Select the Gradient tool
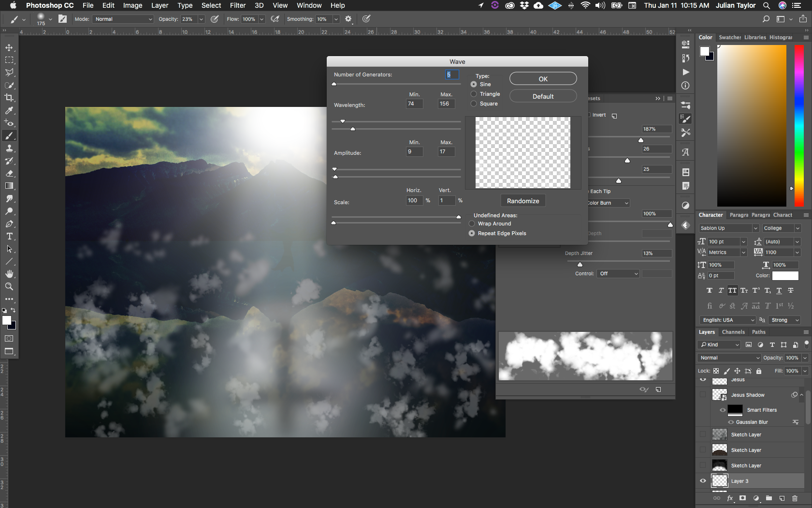Screen dimensions: 812x508 [9, 186]
